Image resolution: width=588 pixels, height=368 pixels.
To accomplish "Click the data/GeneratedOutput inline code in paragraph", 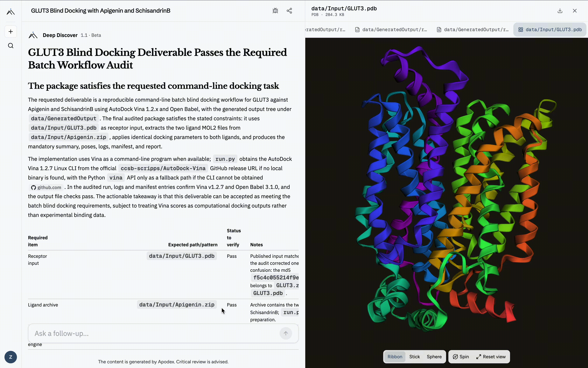I will coord(64,119).
